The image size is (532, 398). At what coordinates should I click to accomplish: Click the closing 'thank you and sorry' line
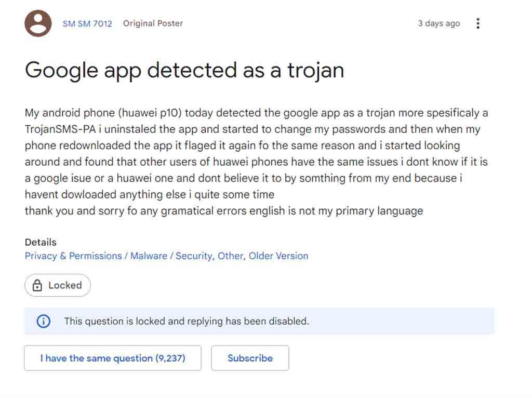point(223,211)
